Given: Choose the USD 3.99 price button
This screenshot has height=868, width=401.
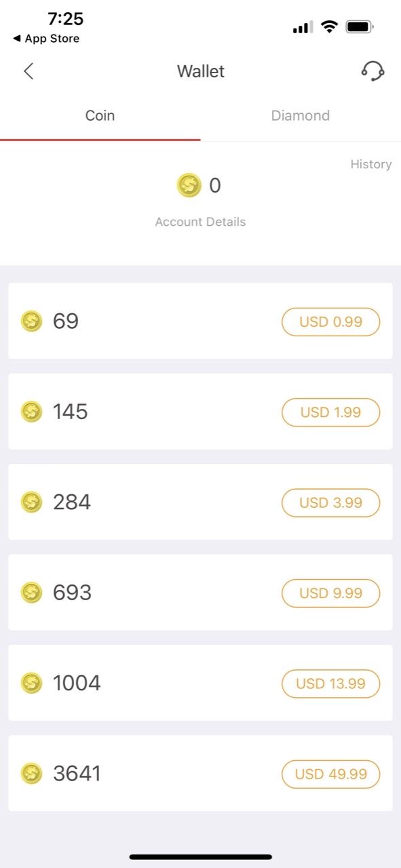Looking at the screenshot, I should [x=331, y=502].
